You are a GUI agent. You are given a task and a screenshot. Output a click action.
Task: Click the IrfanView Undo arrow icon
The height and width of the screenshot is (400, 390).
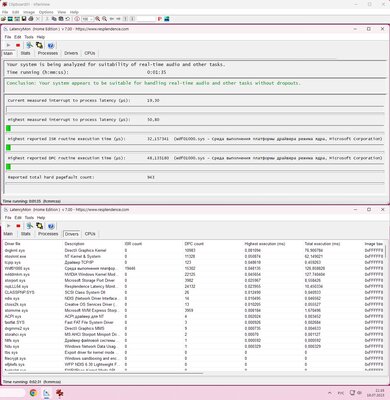[68, 19]
